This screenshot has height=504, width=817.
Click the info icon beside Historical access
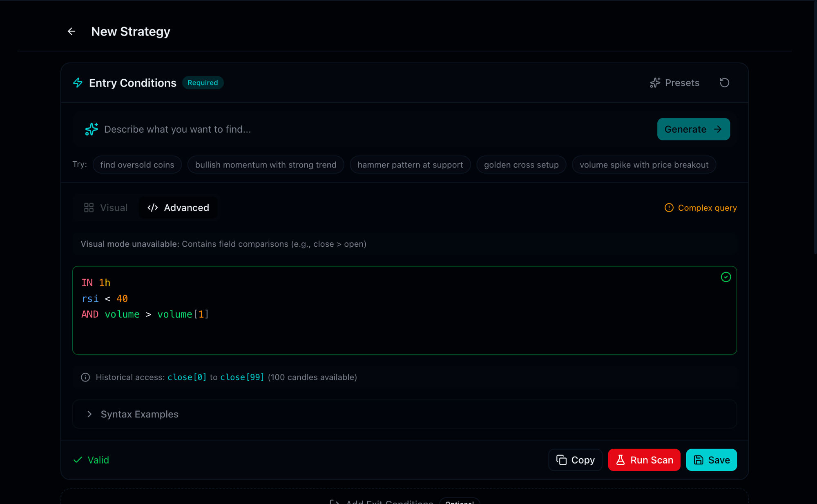(x=85, y=377)
